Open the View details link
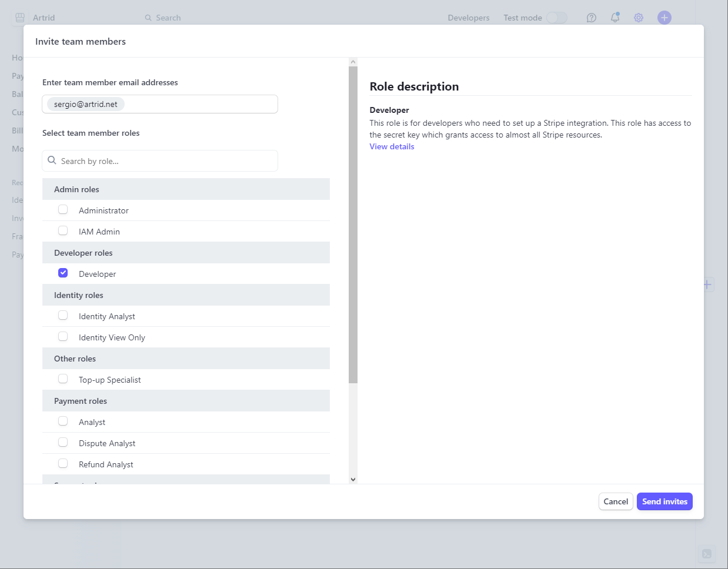728x569 pixels. click(392, 146)
